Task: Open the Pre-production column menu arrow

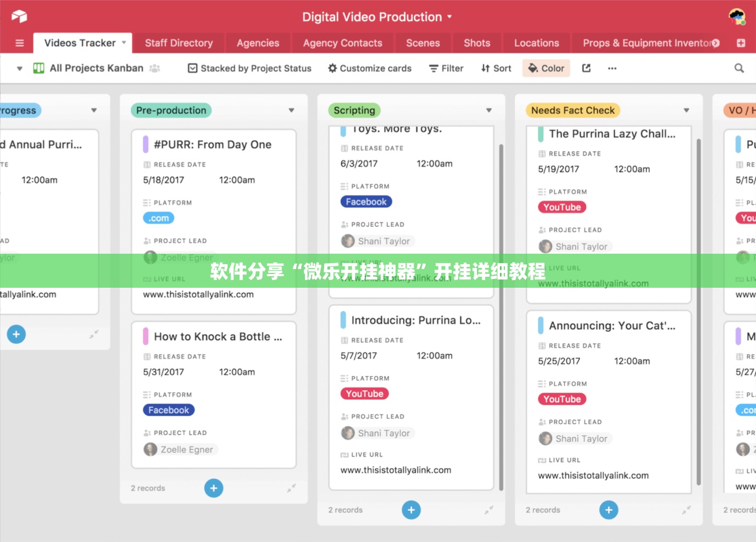Action: (291, 110)
